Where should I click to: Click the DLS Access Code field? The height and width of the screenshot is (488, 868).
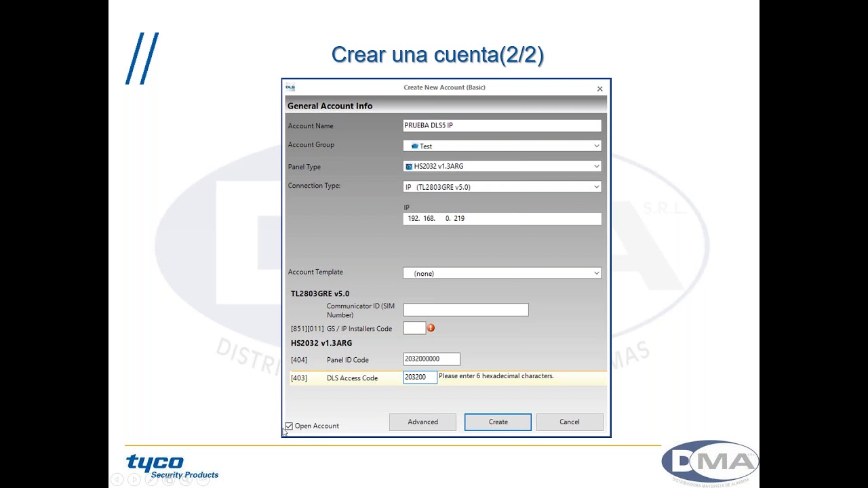(x=420, y=378)
